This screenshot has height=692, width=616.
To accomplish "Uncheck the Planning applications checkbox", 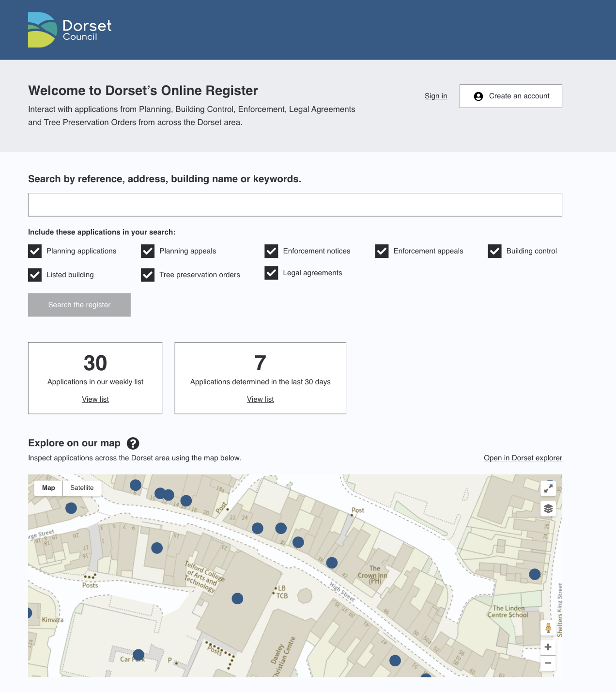I will [x=34, y=251].
